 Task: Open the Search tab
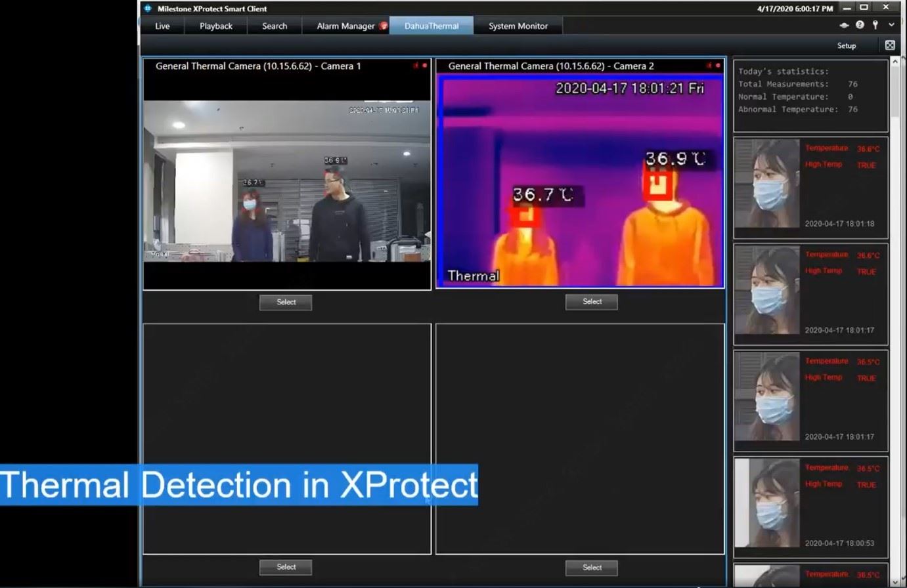(275, 26)
